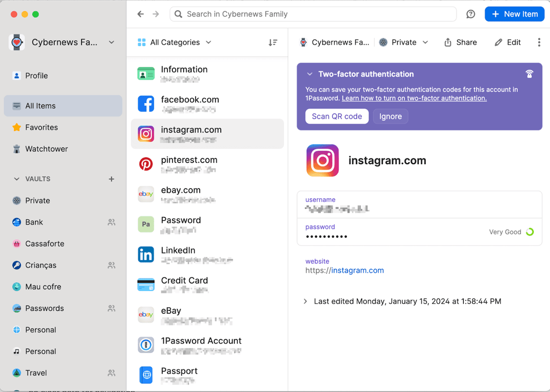Click the sort order icon

pyautogui.click(x=273, y=42)
